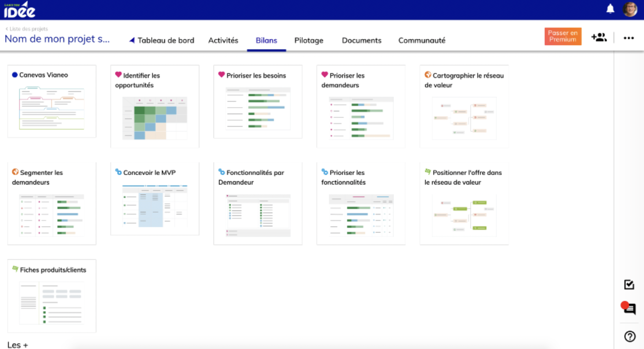Click the arrow icon before Tableau de bord
This screenshot has height=349, width=644.
132,40
